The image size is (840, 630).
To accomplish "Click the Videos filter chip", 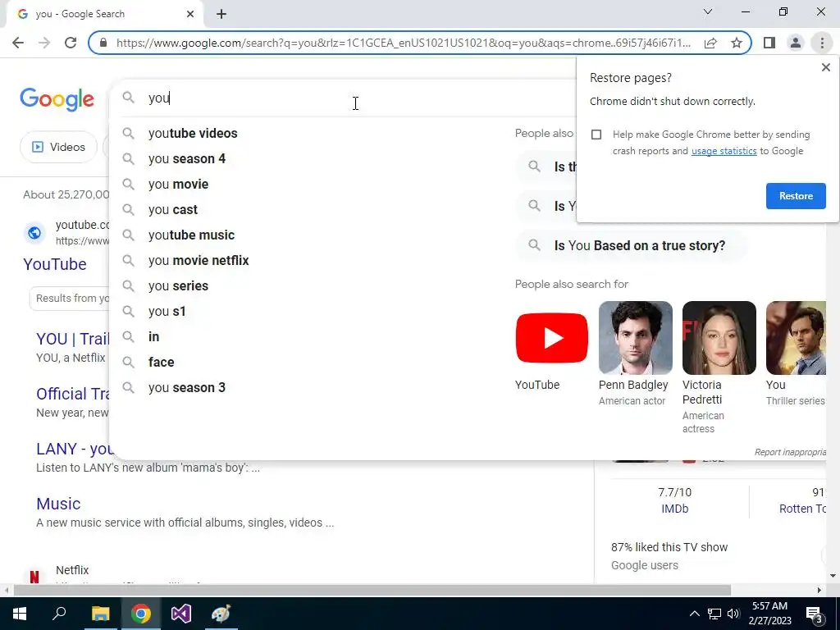I will tap(58, 148).
